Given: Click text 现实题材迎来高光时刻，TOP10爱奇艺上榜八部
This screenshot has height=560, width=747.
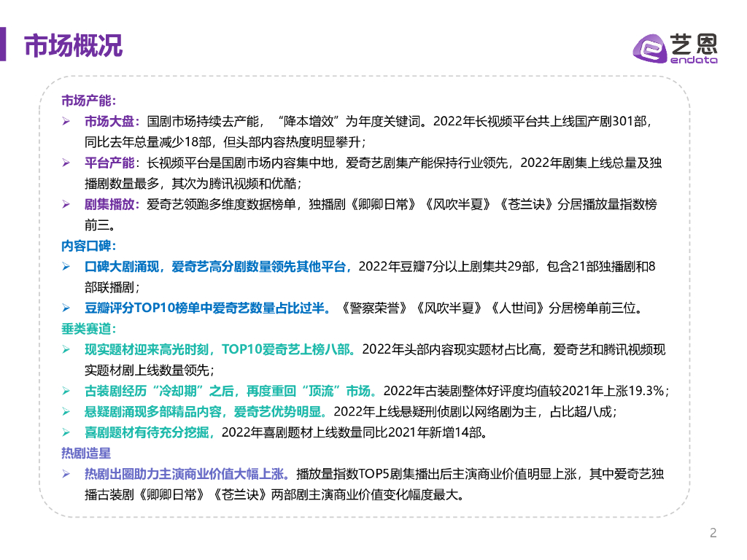Looking at the screenshot, I should coord(217,349).
